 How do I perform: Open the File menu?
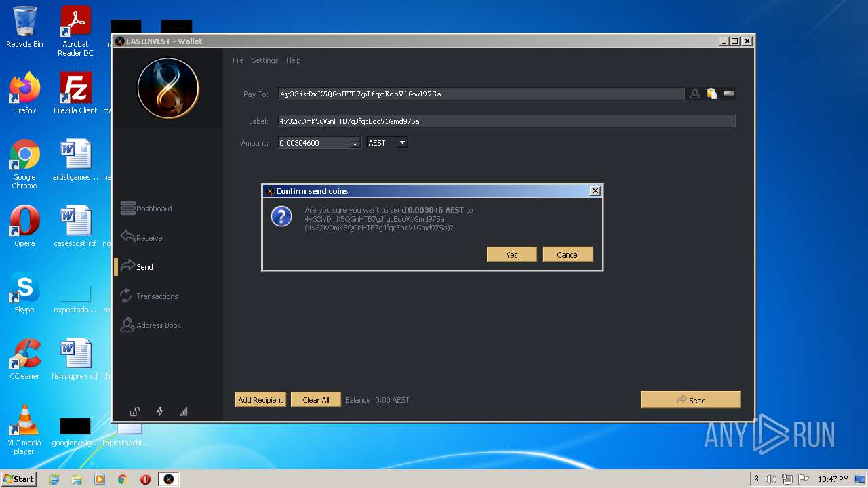(238, 60)
